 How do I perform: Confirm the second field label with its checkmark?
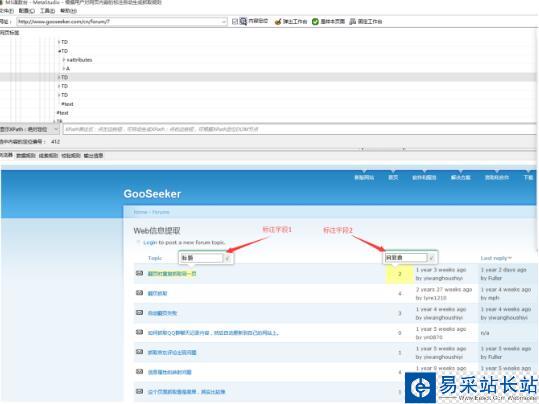pos(432,258)
